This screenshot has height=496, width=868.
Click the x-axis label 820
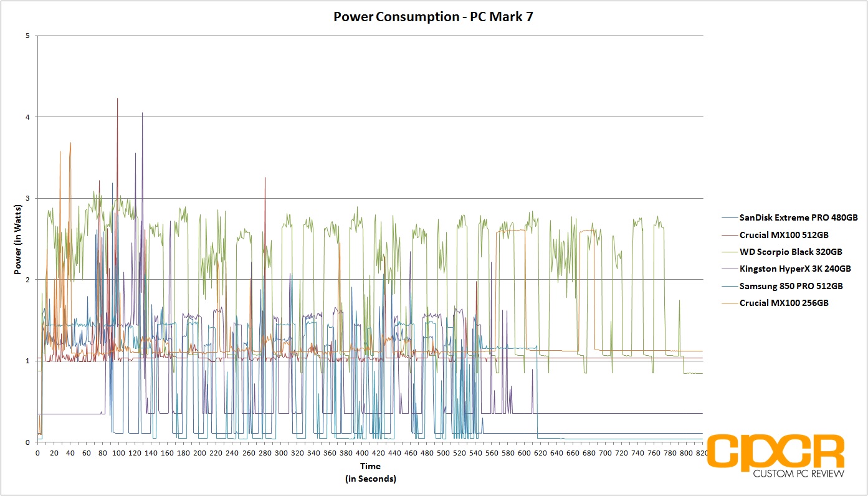[702, 453]
